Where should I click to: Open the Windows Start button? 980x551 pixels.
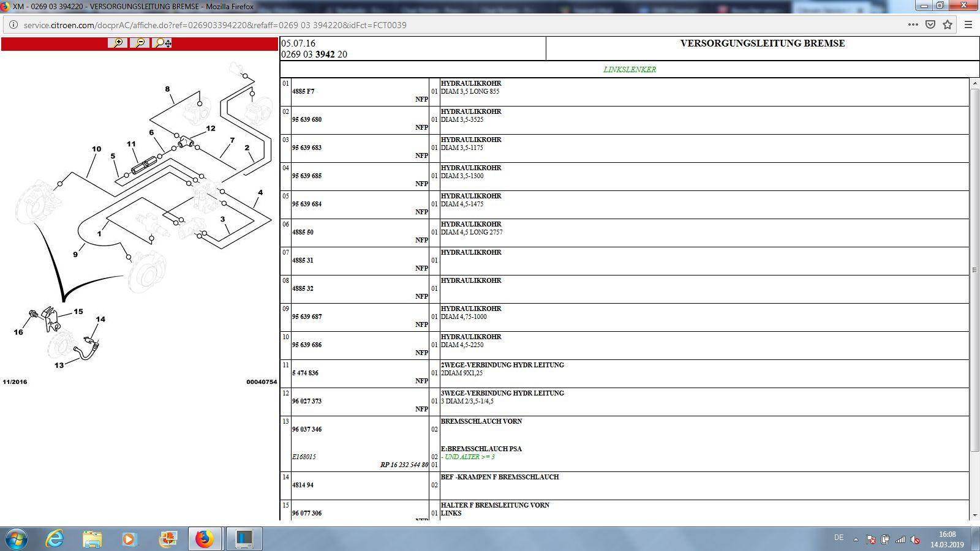pyautogui.click(x=16, y=539)
